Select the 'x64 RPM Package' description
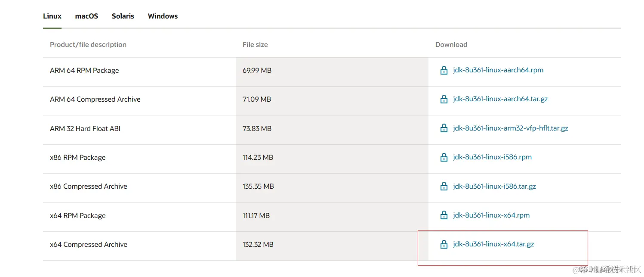 (78, 216)
